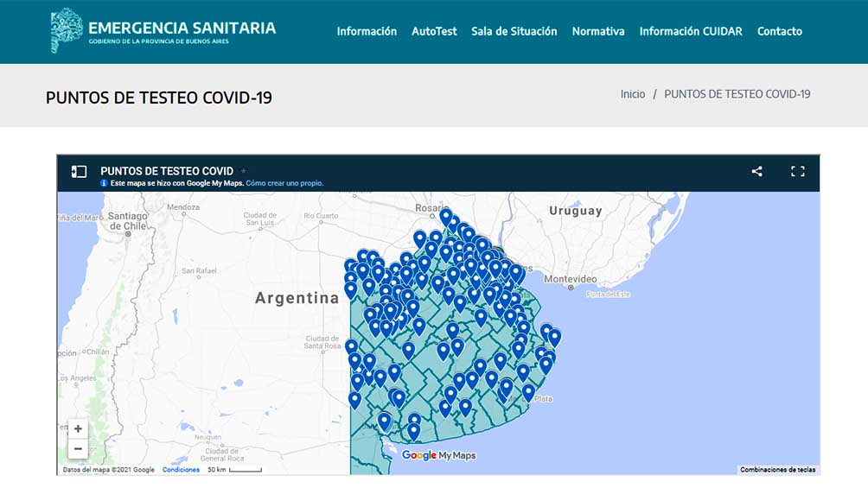Click the Ciudad de Santa Rosa label
This screenshot has height=488, width=868.
[322, 342]
